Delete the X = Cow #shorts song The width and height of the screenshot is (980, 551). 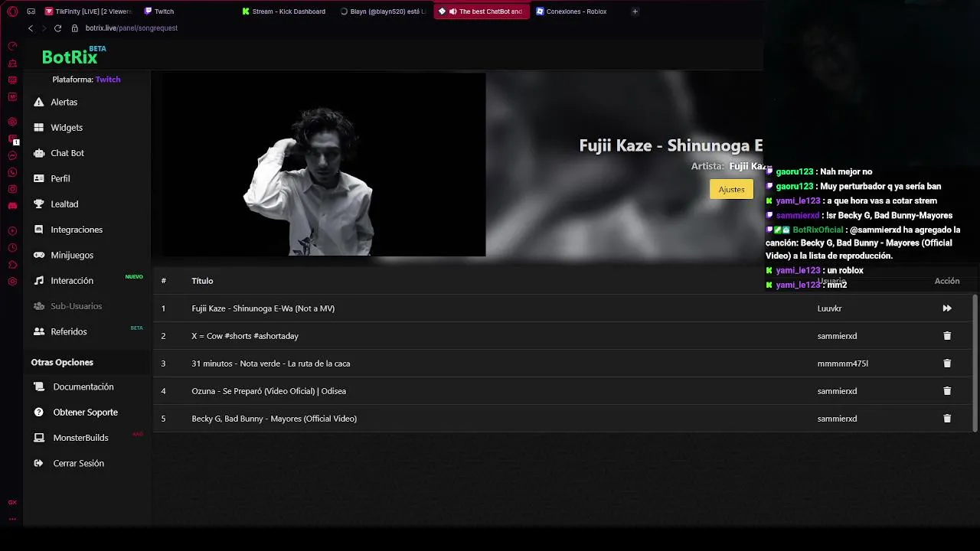tap(947, 336)
